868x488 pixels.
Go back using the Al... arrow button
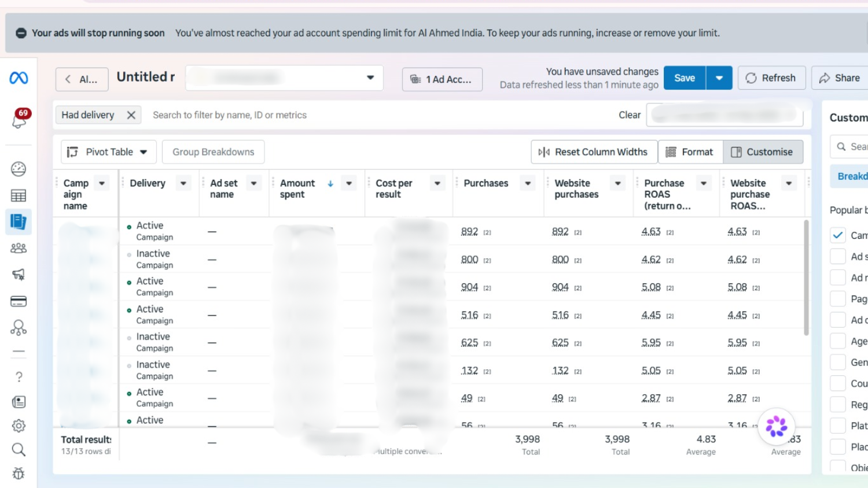[82, 79]
